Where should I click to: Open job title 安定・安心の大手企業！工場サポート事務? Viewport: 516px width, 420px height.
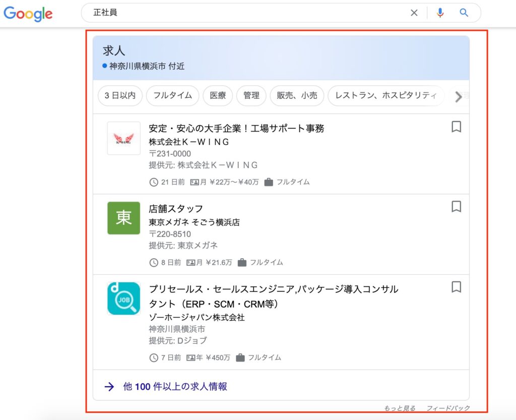click(x=237, y=129)
